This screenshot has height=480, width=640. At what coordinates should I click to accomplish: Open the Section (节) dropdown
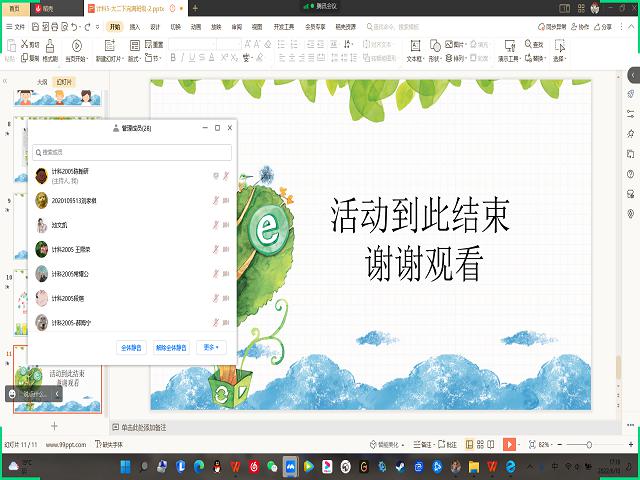click(153, 58)
